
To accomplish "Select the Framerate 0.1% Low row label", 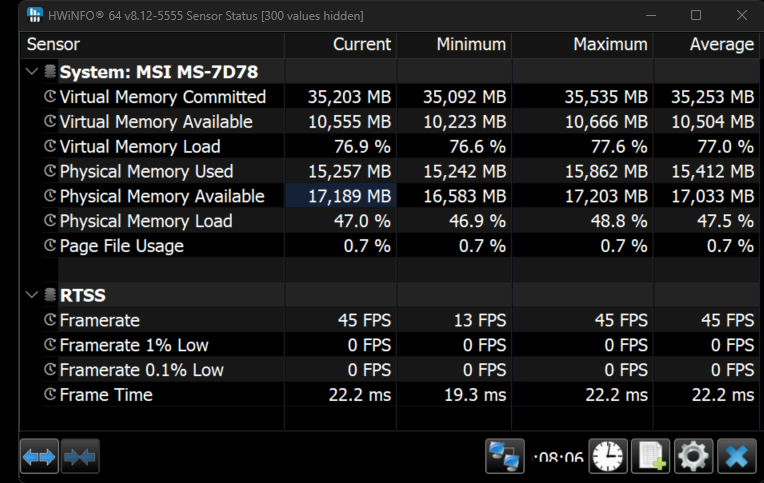I will point(141,370).
